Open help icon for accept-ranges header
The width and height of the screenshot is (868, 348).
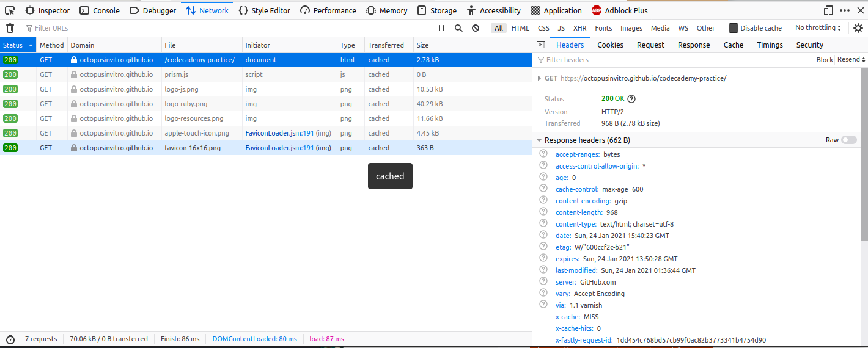[x=543, y=154]
